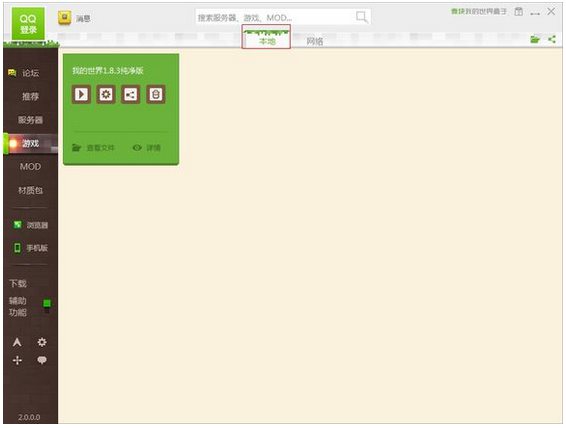Open the speech bubble feedback icon
This screenshot has width=566, height=428.
(42, 360)
